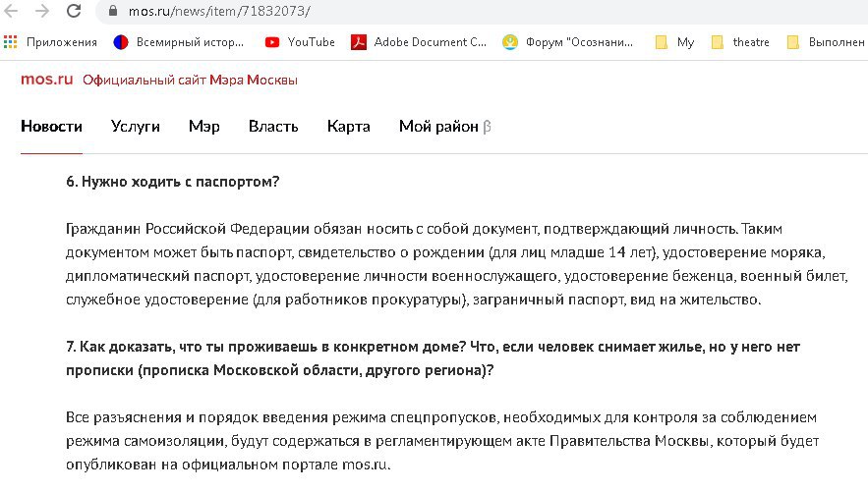Switch to the Карта section
This screenshot has height=493, width=868.
coord(348,127)
